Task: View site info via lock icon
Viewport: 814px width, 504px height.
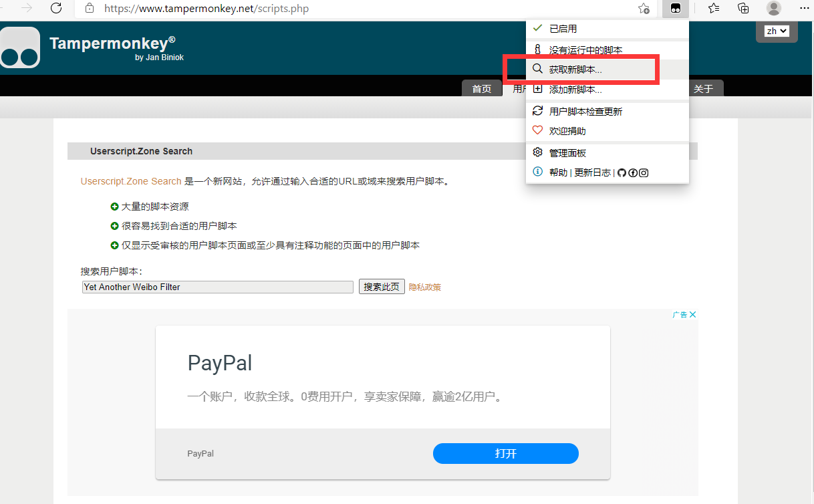Action: point(90,9)
